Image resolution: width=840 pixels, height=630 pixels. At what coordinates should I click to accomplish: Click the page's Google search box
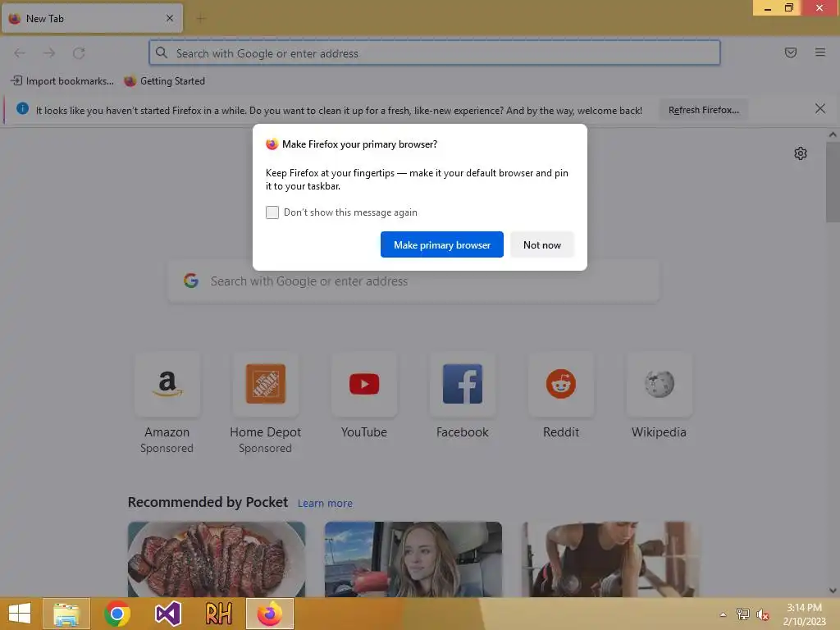tap(413, 281)
